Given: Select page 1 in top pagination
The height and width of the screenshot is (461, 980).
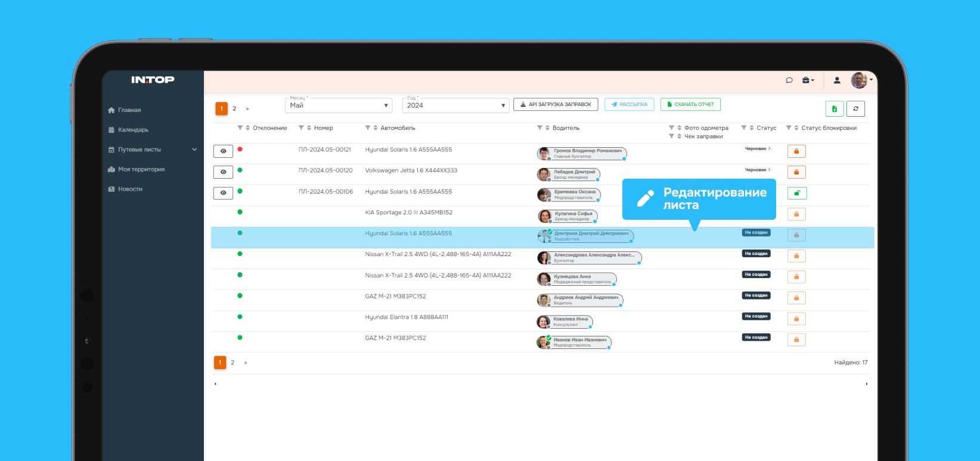Looking at the screenshot, I should (x=222, y=108).
